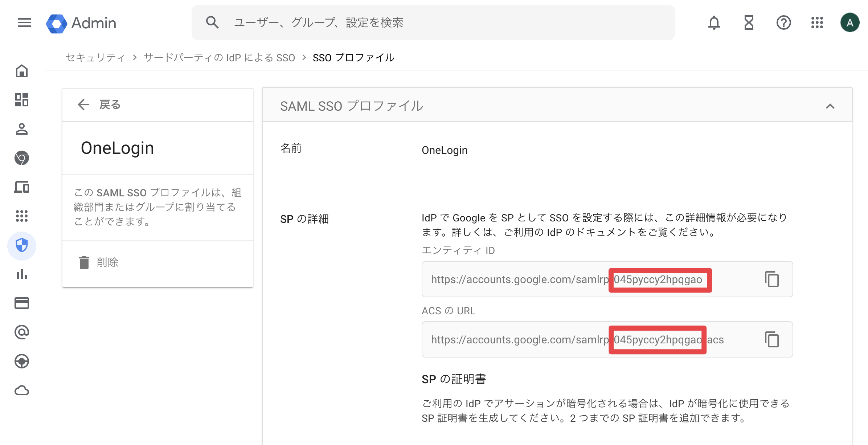Image resolution: width=868 pixels, height=445 pixels.
Task: Go to Home in the sidebar
Action: click(x=22, y=71)
